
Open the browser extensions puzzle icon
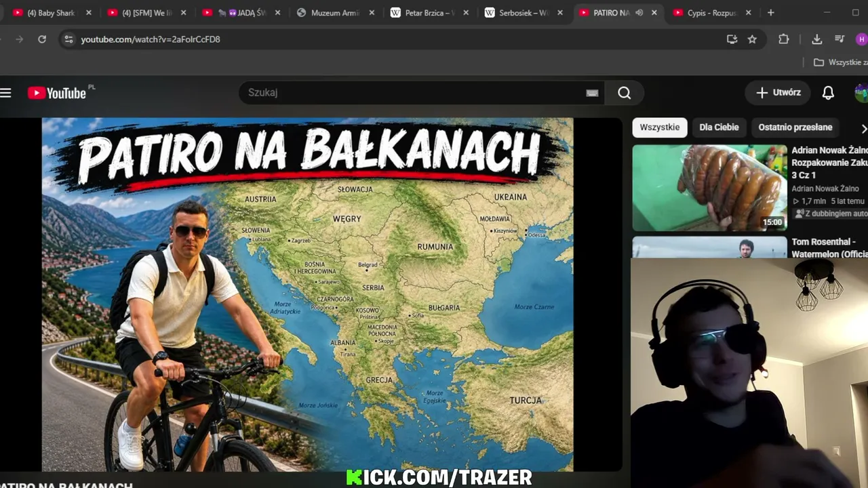[x=784, y=39]
